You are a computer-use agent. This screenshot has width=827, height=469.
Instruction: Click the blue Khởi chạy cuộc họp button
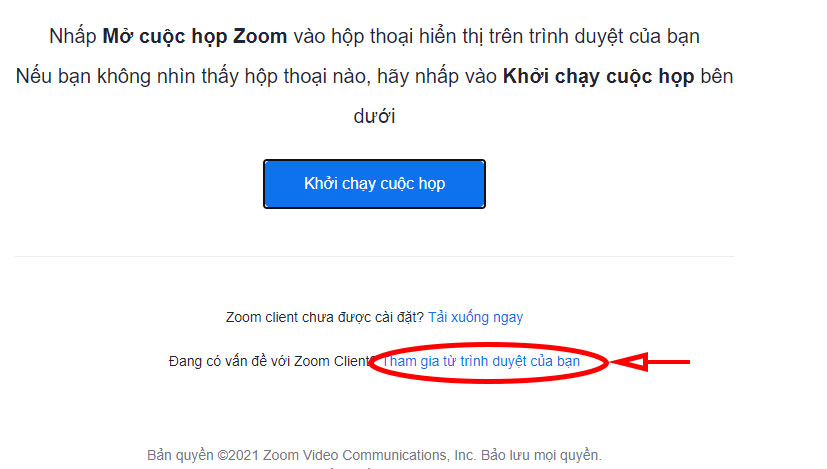(x=374, y=184)
